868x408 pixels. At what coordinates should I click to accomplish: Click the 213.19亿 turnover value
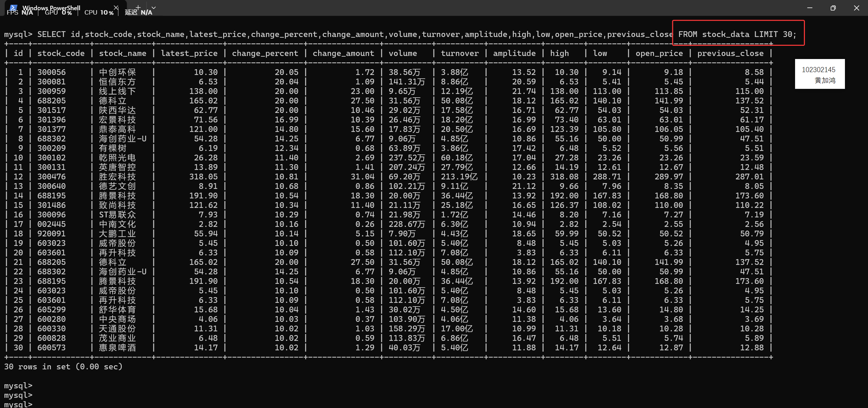tap(459, 177)
